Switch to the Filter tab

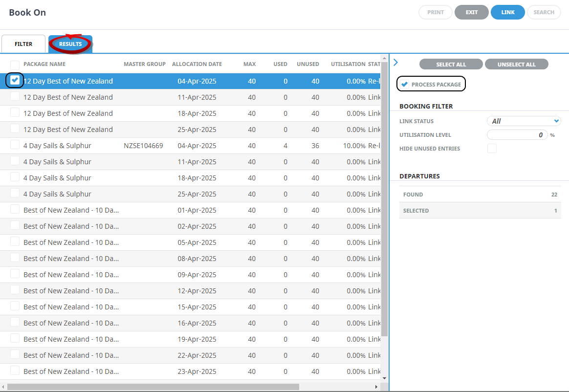[23, 44]
